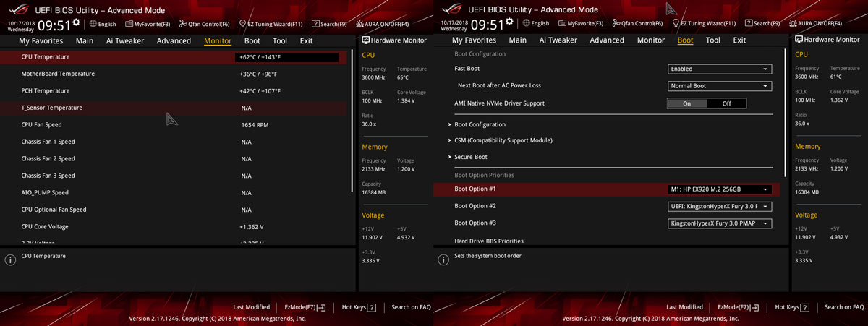The image size is (868, 326).
Task: Toggle AURA ON/OFF(F4) on Monitor-tab screen
Action: point(382,24)
